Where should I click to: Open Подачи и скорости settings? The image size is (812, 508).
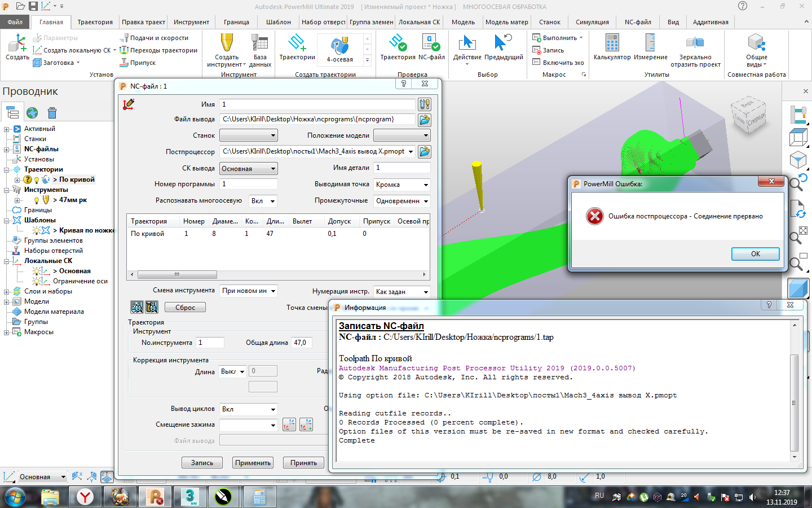pos(154,38)
